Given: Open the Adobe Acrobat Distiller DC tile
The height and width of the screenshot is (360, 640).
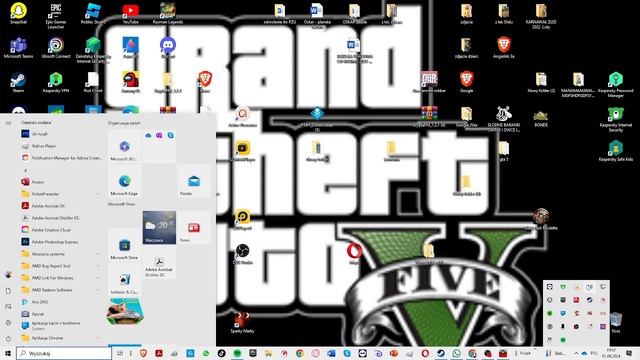Looking at the screenshot, I should tap(159, 262).
